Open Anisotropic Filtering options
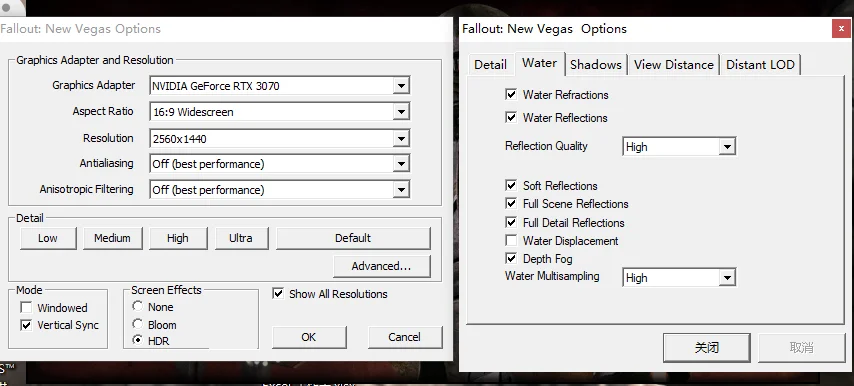 point(279,189)
